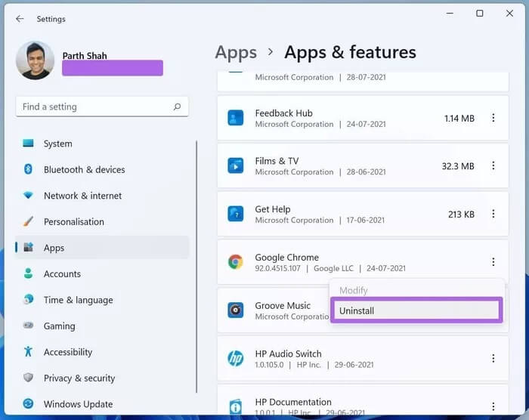The image size is (529, 420).
Task: Click the Groove Music app icon
Action: 236,310
